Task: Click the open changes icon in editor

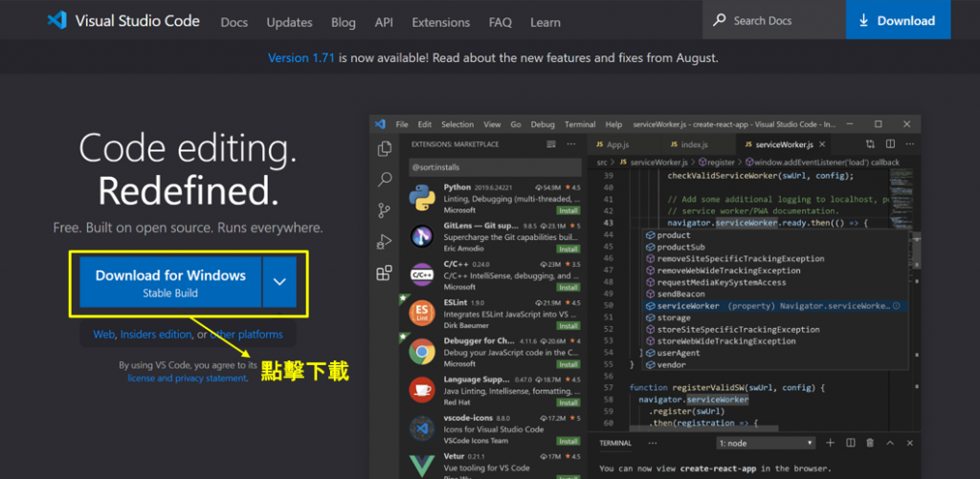Action: [870, 144]
